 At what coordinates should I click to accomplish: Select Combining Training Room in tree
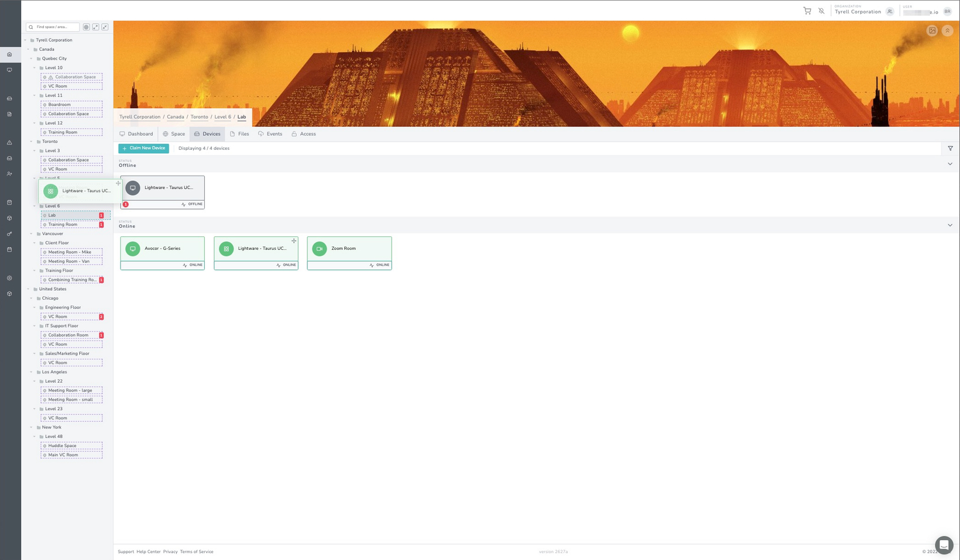[x=71, y=280]
